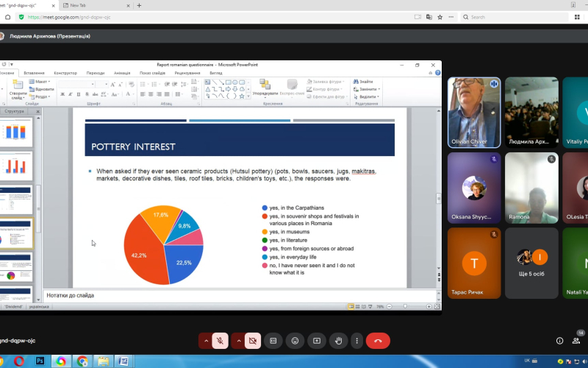
Task: Toggle bold Ж formatting
Action: tap(62, 94)
